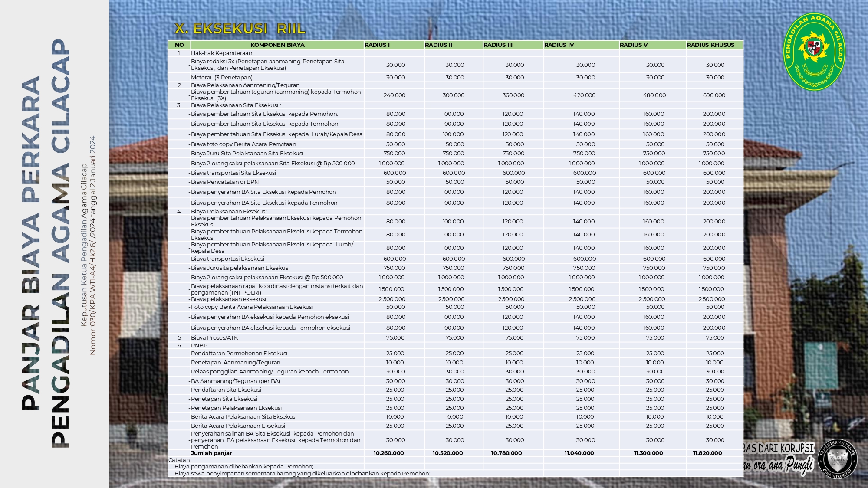Click the RADIUS V column header

653,45
